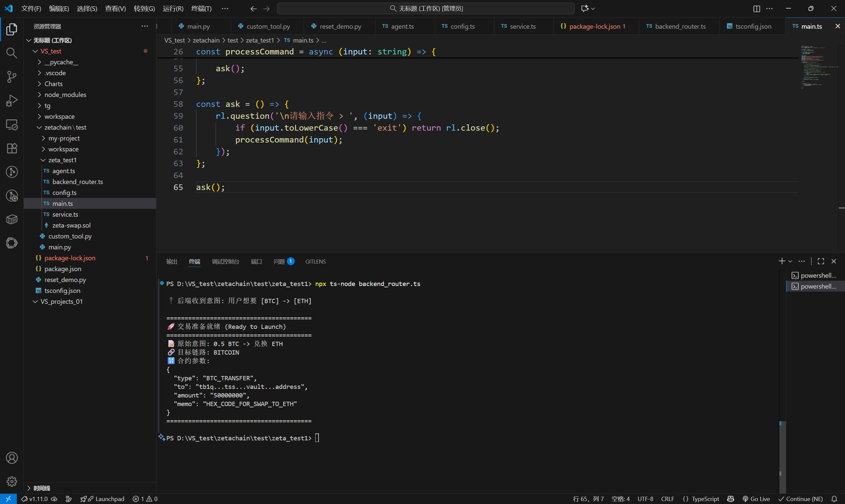Viewport: 845px width, 504px height.
Task: Open the GitLens view in activity bar
Action: pos(12,172)
